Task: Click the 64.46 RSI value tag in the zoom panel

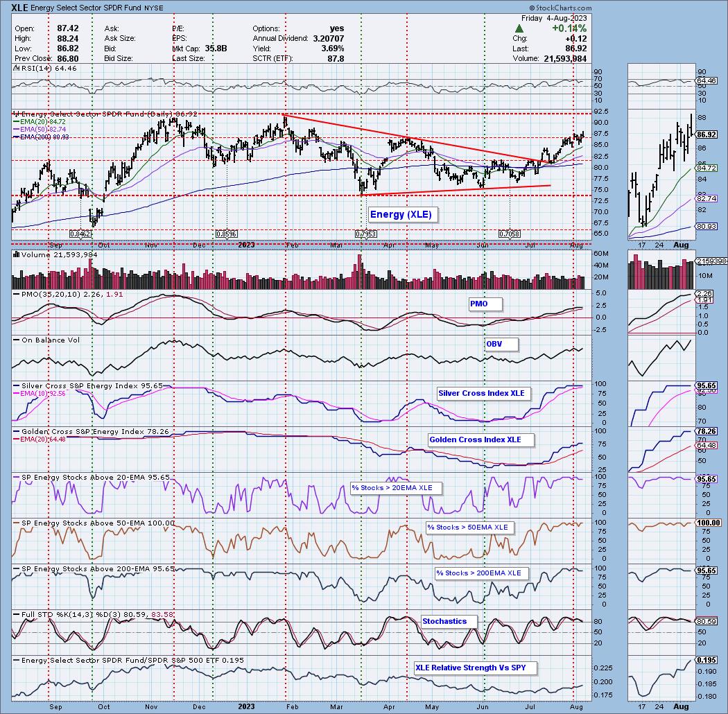Action: pos(707,81)
